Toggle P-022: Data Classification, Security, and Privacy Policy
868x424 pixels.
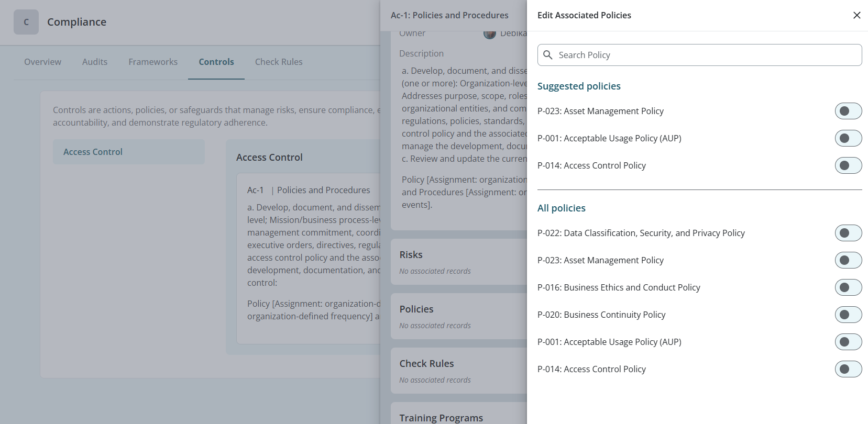point(848,233)
